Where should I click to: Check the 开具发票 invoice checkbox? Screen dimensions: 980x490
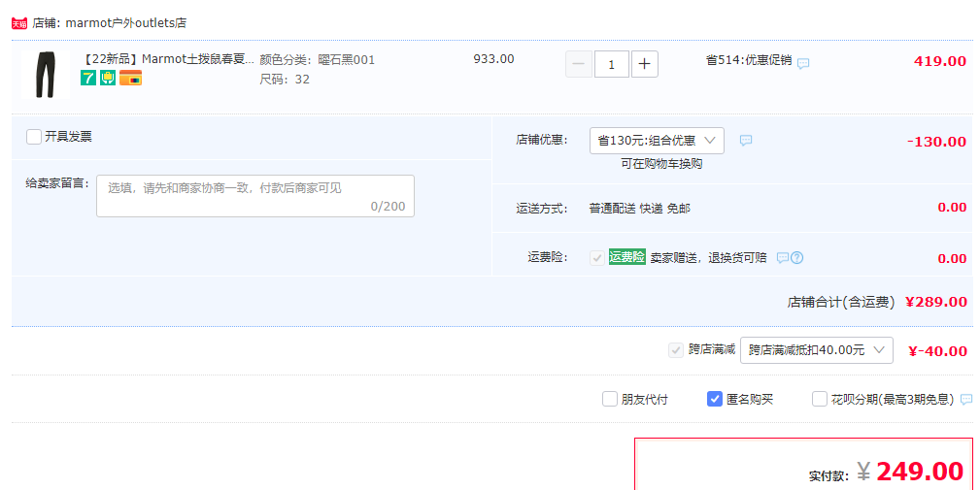pos(34,137)
